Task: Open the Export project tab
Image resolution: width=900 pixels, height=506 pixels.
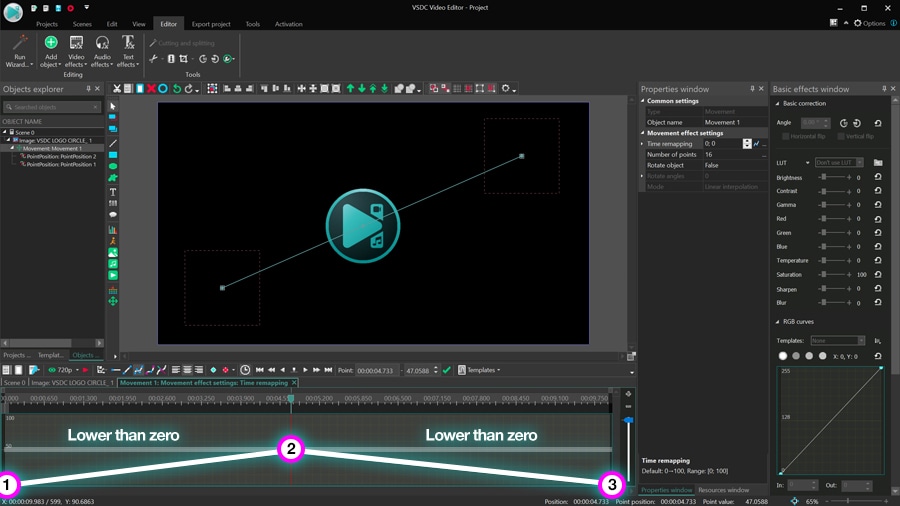Action: pos(211,24)
